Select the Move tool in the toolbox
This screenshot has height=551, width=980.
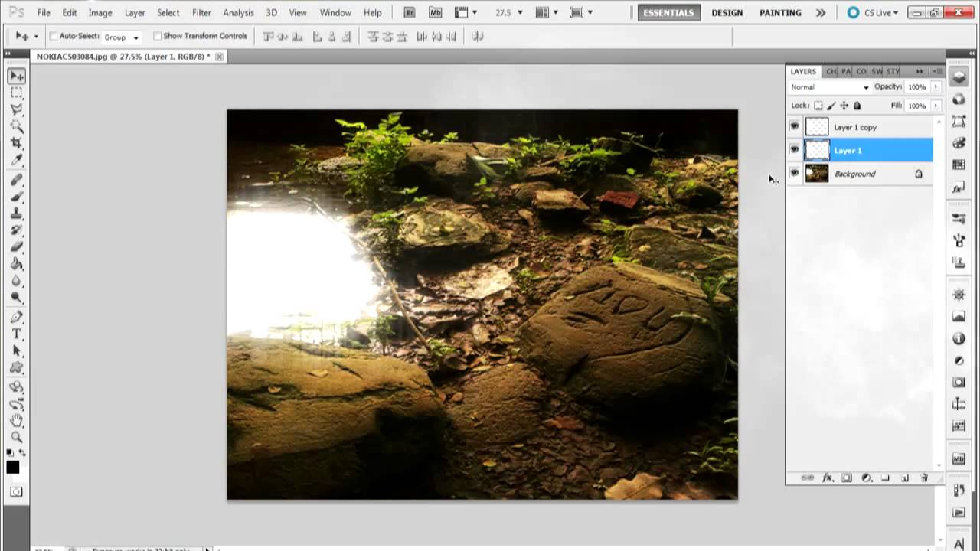coord(17,76)
